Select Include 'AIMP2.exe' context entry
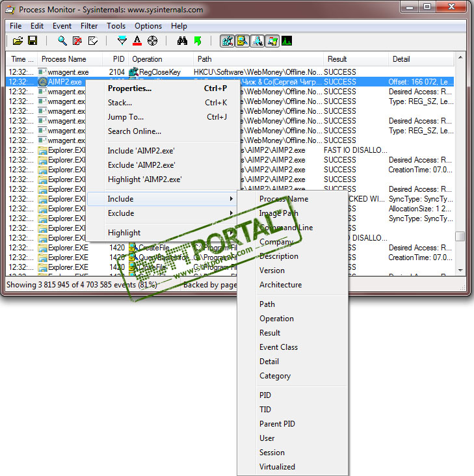Image resolution: width=474 pixels, height=476 pixels. pyautogui.click(x=163, y=151)
